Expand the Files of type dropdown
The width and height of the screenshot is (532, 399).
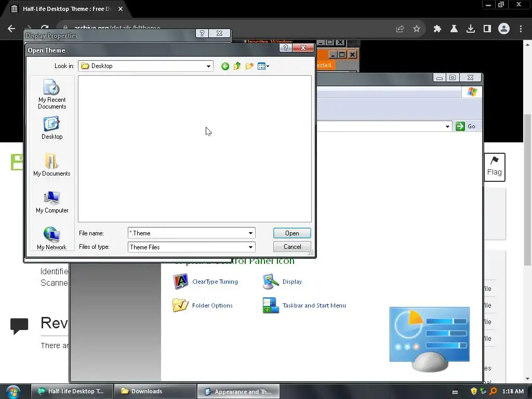250,247
